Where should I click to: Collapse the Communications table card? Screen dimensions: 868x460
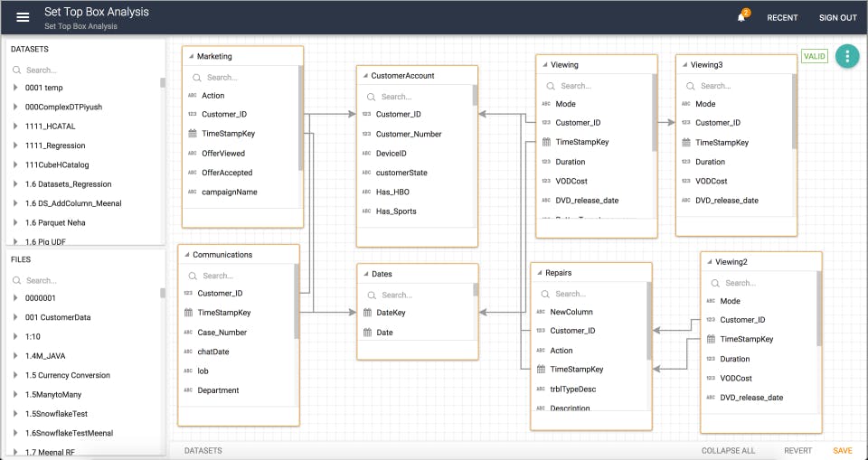click(x=186, y=255)
